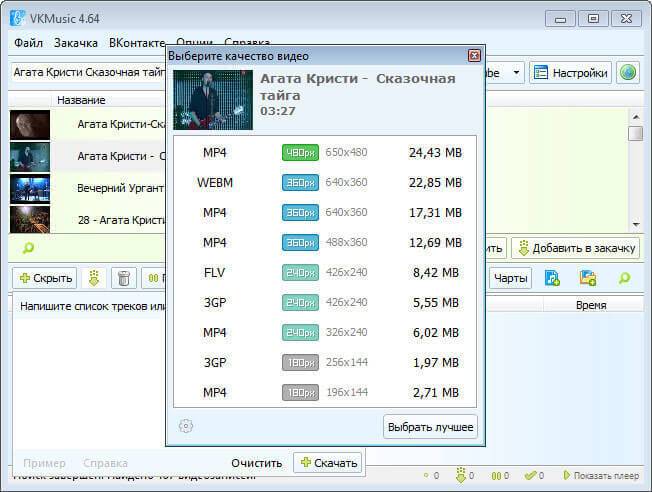Viewport: 652px width, 492px height.
Task: Click the green globe icon button
Action: (628, 73)
